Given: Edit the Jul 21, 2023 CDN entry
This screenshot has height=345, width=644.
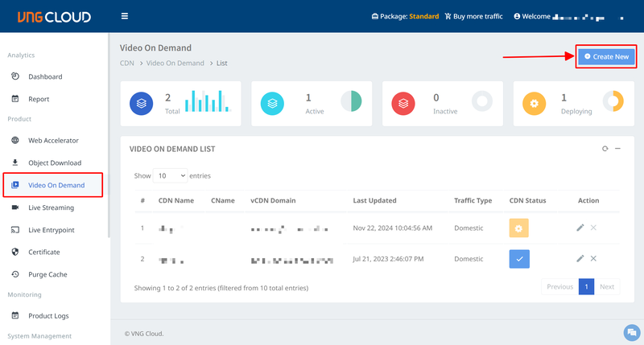Looking at the screenshot, I should click(x=580, y=258).
